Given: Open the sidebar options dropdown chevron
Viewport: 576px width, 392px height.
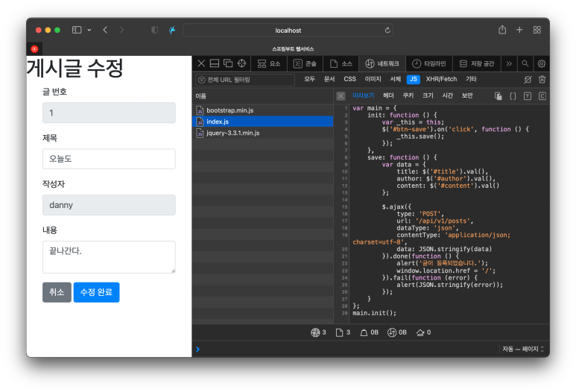Looking at the screenshot, I should click(x=89, y=30).
